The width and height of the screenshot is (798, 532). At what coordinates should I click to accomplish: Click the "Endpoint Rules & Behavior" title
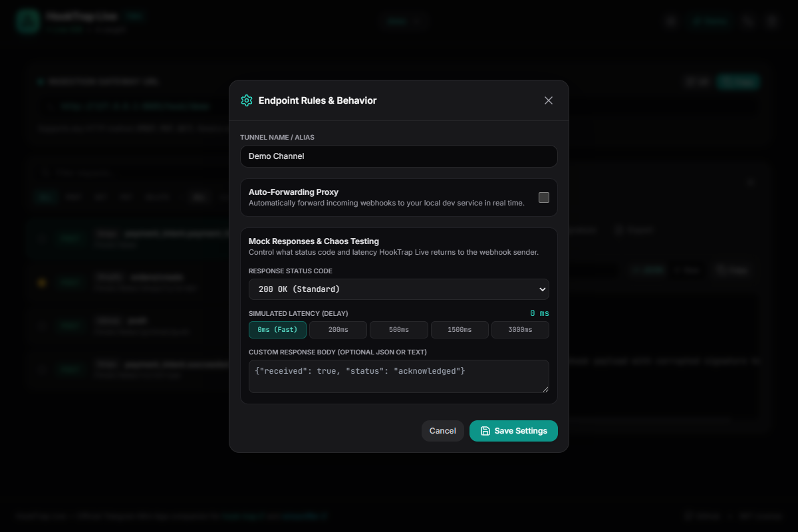coord(318,100)
